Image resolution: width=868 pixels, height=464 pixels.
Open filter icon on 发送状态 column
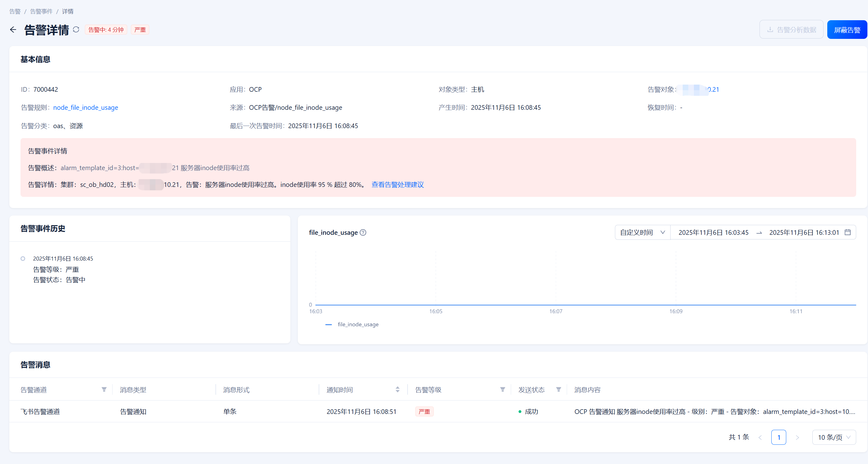click(559, 390)
